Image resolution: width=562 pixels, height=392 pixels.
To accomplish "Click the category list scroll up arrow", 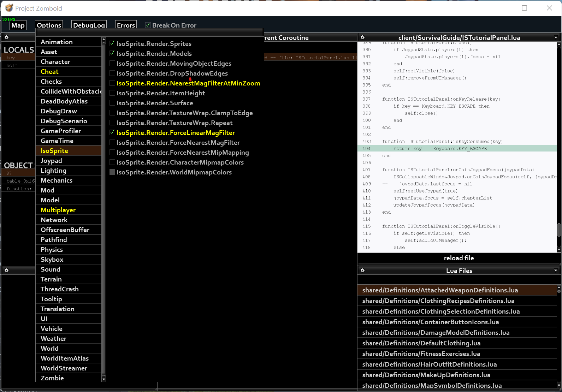I will 103,39.
